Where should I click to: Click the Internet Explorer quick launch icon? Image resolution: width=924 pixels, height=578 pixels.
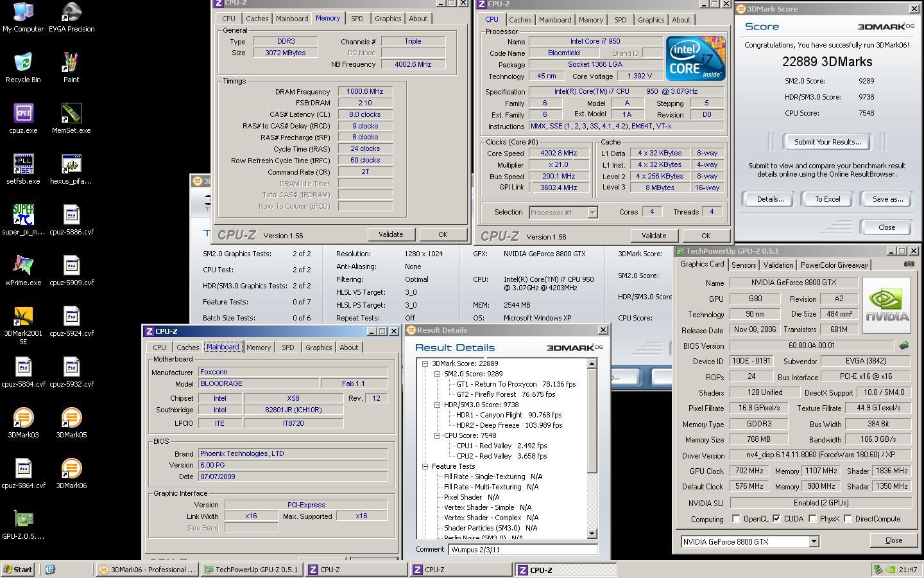[50, 569]
